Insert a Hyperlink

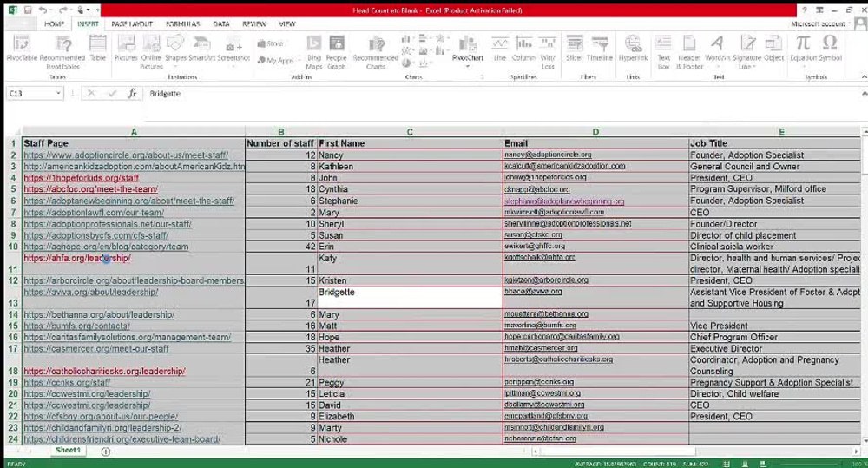[x=633, y=48]
